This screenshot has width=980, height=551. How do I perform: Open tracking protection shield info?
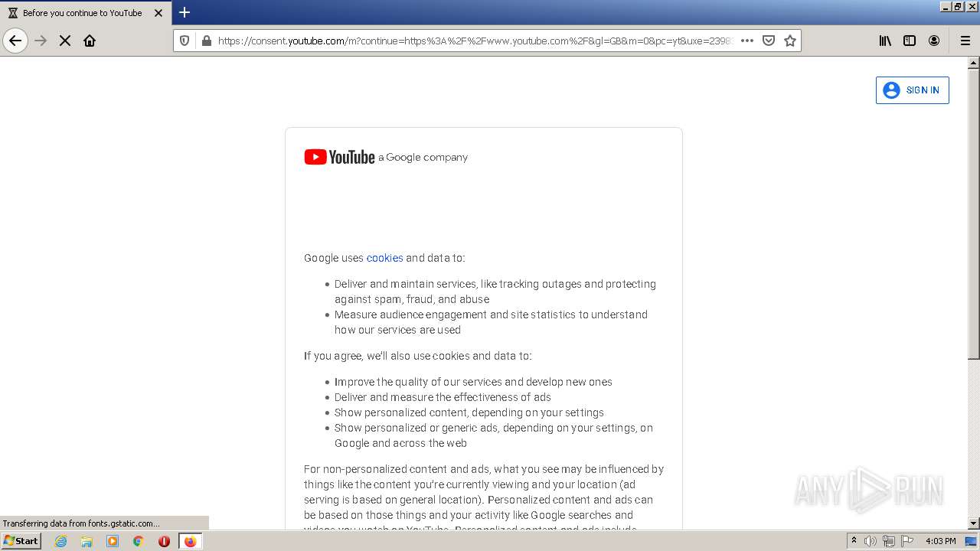tap(185, 41)
